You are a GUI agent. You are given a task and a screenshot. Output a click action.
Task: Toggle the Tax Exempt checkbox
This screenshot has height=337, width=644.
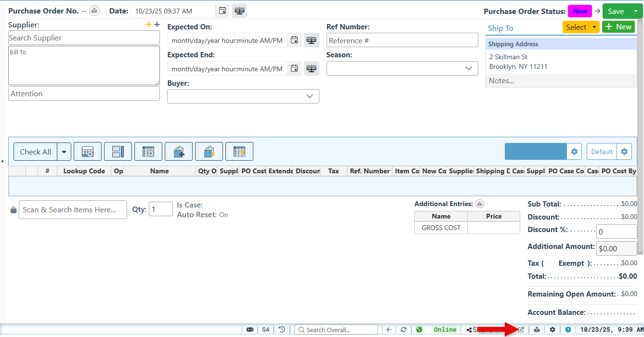click(x=549, y=264)
